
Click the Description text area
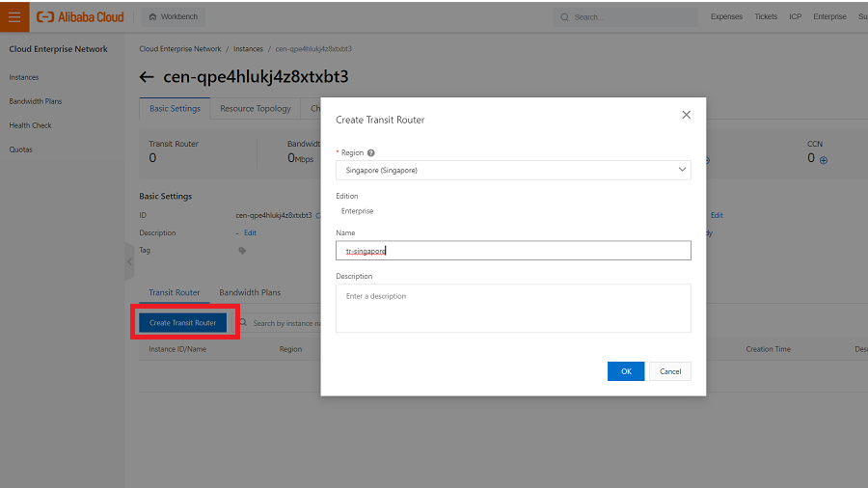point(513,308)
